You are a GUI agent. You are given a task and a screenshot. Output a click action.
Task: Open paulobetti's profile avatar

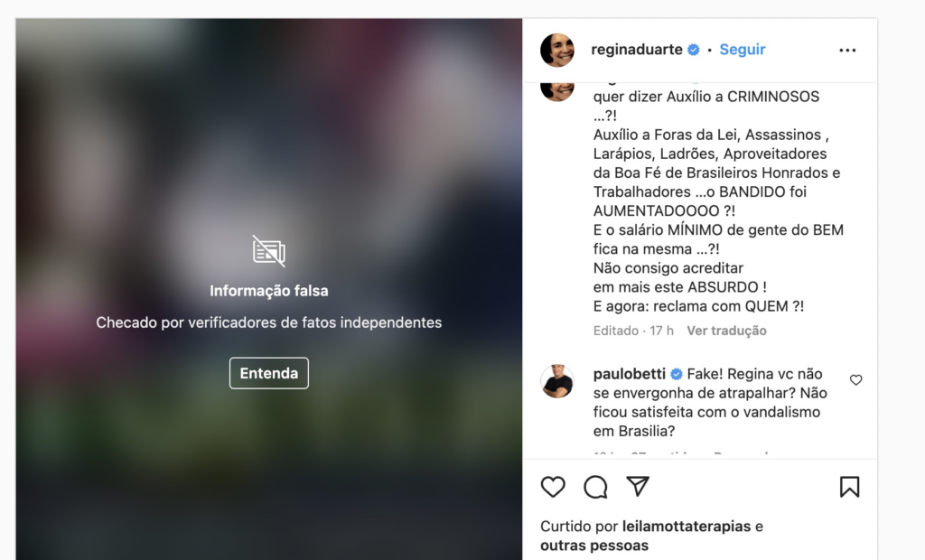(x=556, y=381)
